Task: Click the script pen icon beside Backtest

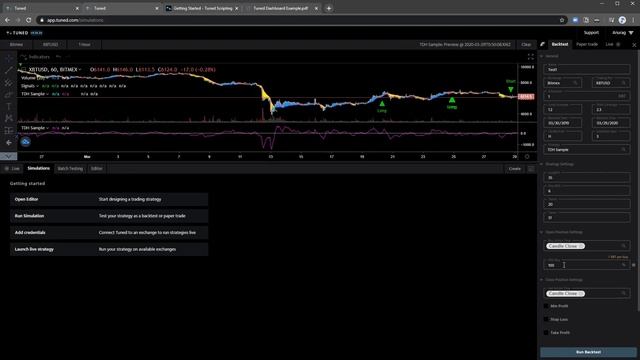Action: [542, 44]
